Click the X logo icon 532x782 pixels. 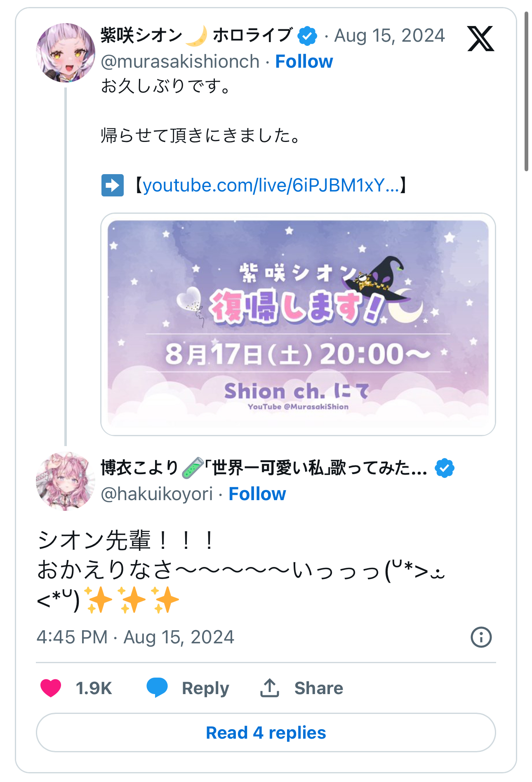click(x=480, y=38)
